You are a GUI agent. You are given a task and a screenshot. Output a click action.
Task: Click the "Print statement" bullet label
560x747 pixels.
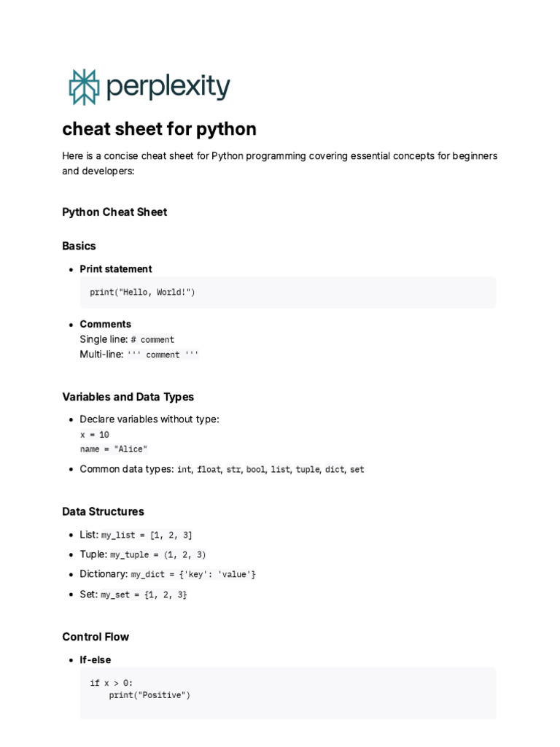pos(116,269)
